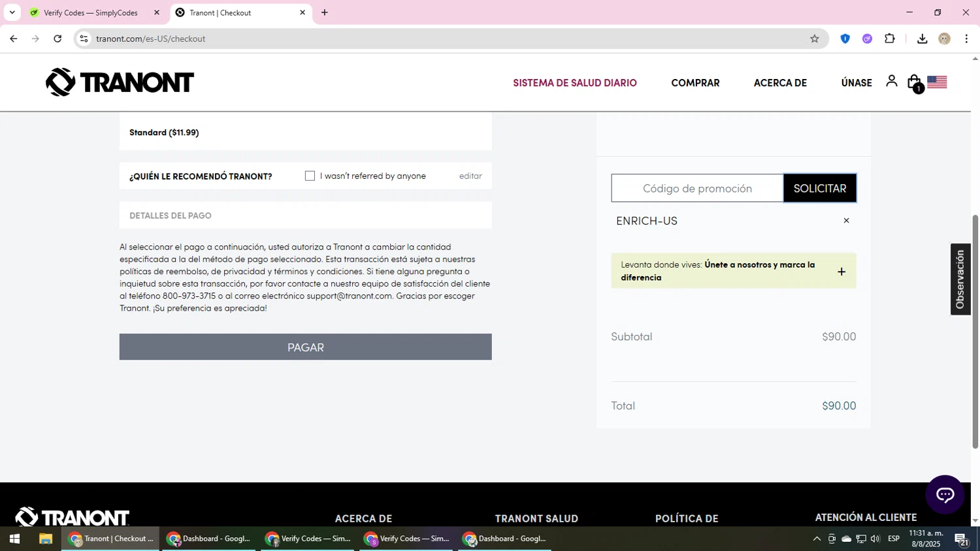Screen dimensions: 980x551
Task: Click footer heading TRANONT SALUD
Action: (x=536, y=518)
